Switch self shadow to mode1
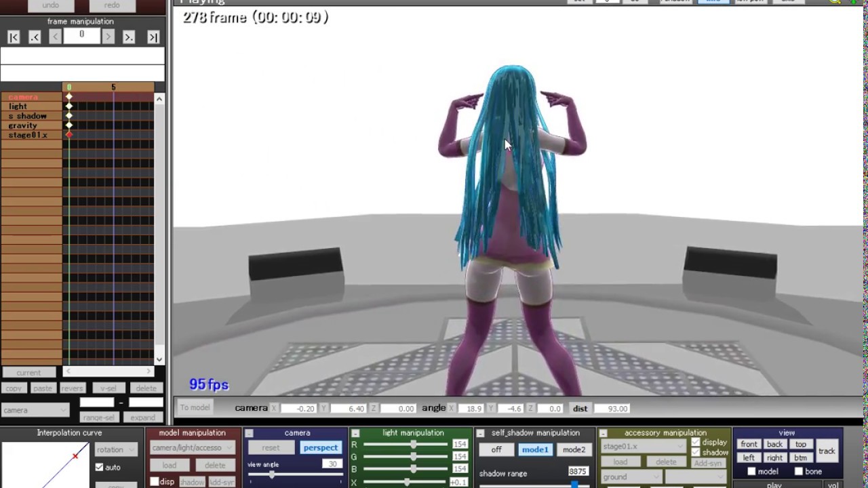 535,449
